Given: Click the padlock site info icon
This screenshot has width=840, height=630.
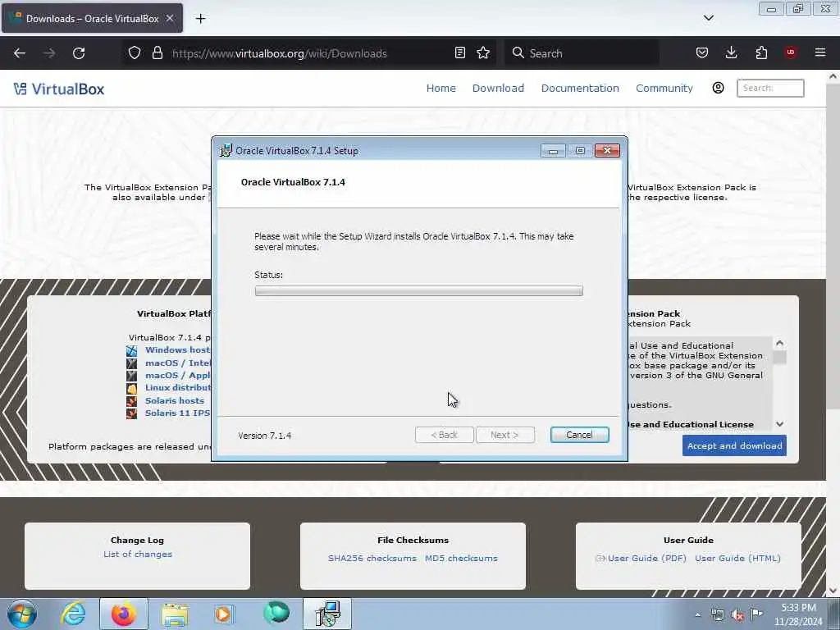Looking at the screenshot, I should [x=157, y=52].
